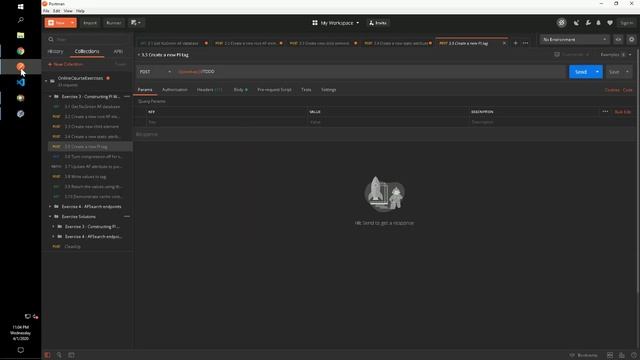Open the File menu
This screenshot has height=360, width=640.
46,11
